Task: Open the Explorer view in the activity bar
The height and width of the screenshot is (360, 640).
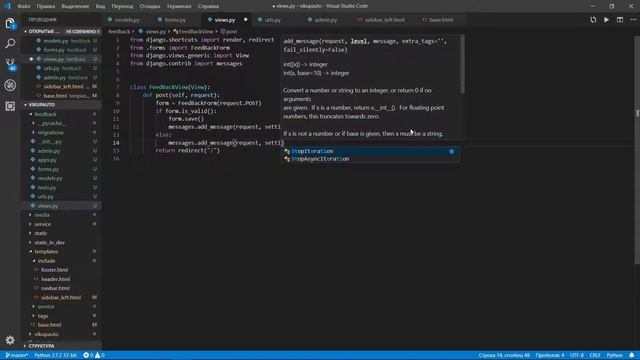Action: click(10, 24)
